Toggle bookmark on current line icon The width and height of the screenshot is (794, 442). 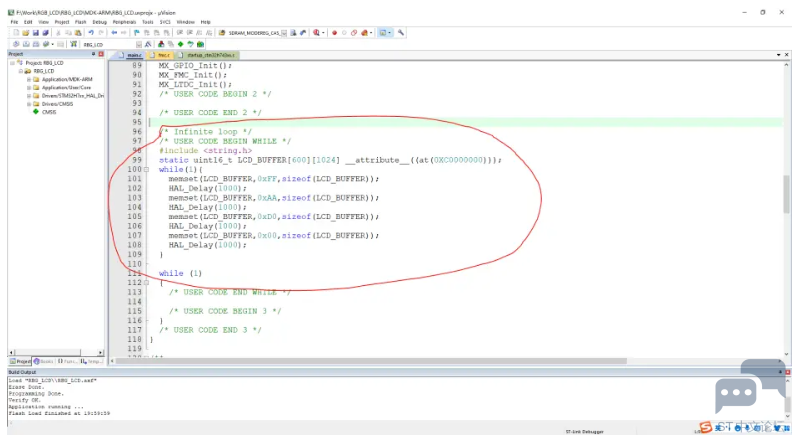[137, 33]
